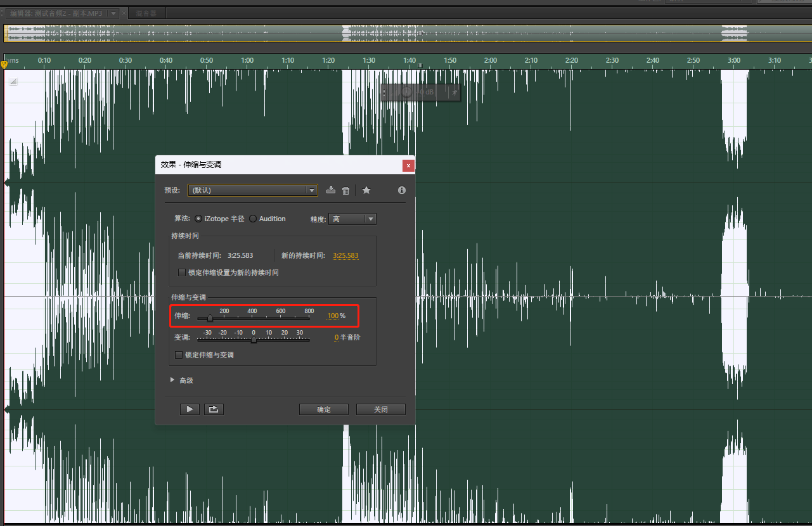Click the 关闭 button

tap(381, 409)
